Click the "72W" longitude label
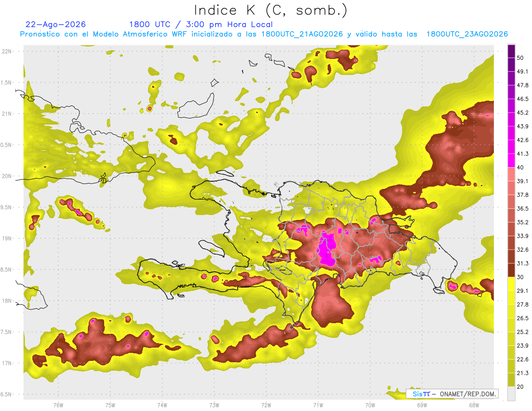Viewport: 532px width, 411px height. [266, 405]
